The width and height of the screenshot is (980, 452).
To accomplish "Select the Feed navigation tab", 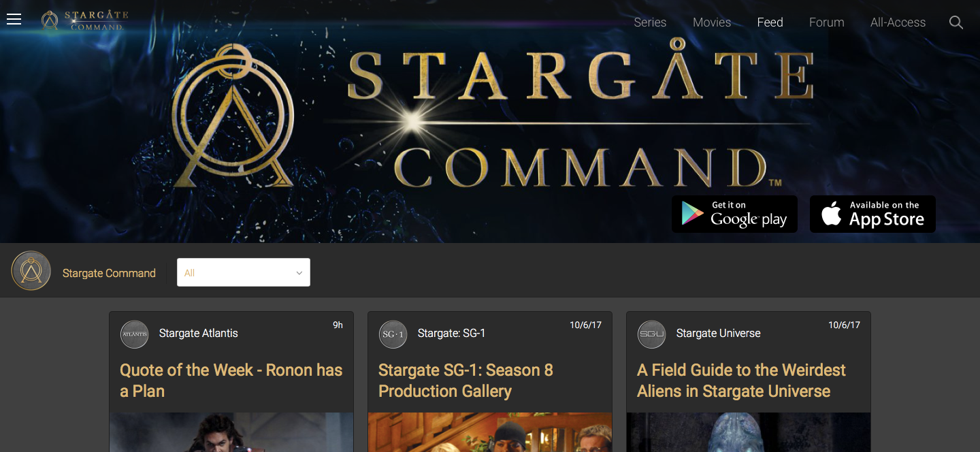I will pyautogui.click(x=770, y=22).
